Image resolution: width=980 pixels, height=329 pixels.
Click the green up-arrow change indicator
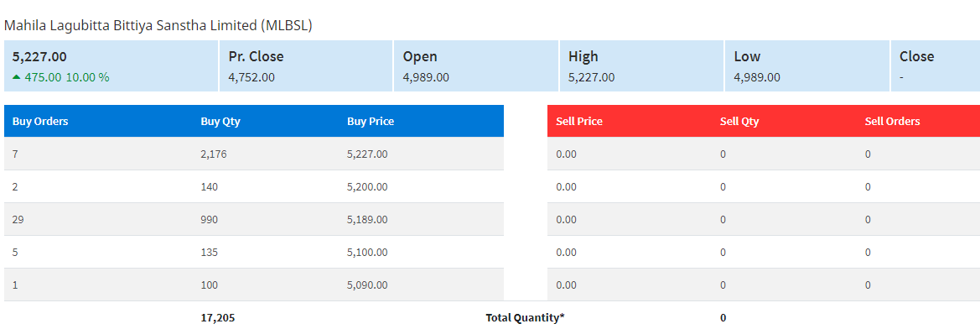coord(16,77)
